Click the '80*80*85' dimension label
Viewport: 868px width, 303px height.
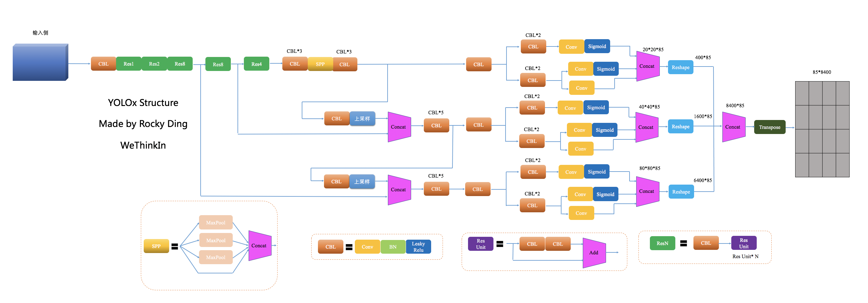pos(650,168)
